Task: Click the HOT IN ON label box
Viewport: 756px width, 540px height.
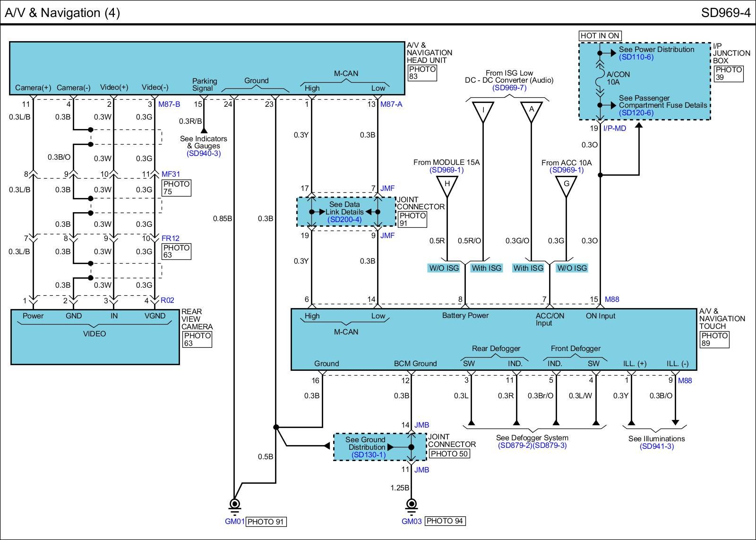Action: pos(600,36)
